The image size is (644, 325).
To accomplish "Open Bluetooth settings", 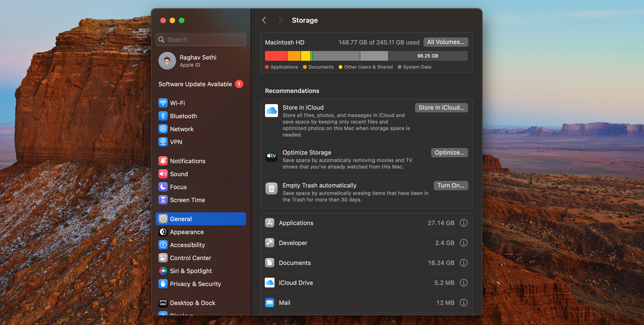I will point(183,116).
